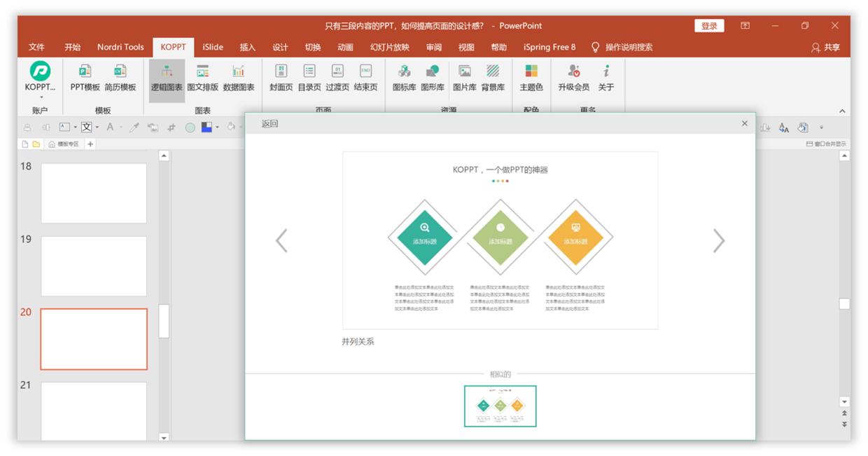Open the 图标库 icon library
Screen dimensions: 868x456
404,78
